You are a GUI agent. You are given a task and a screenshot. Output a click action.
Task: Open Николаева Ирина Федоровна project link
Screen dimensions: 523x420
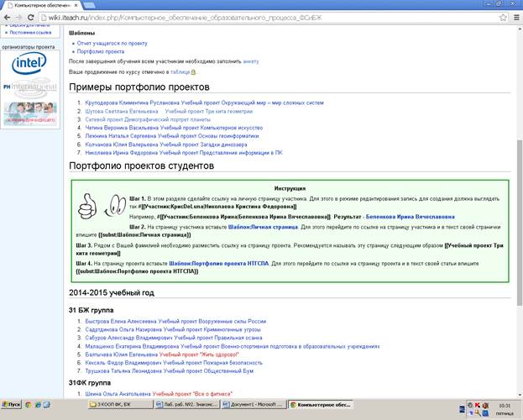pos(184,153)
